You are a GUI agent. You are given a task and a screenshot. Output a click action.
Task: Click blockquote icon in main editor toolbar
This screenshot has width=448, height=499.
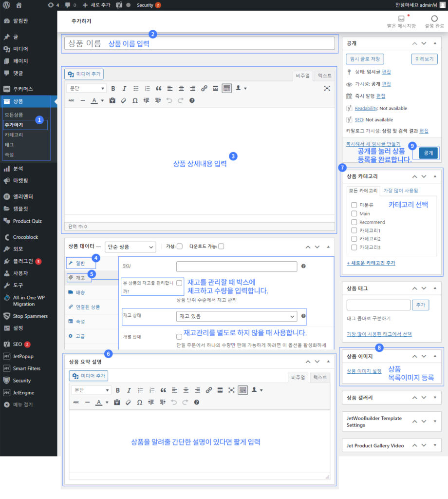[158, 88]
